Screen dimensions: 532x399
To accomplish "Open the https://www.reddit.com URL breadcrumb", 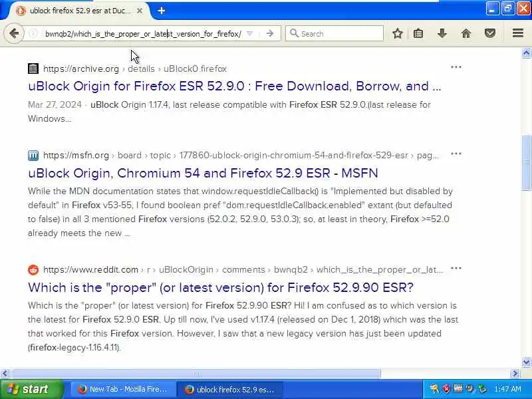I will (90, 270).
